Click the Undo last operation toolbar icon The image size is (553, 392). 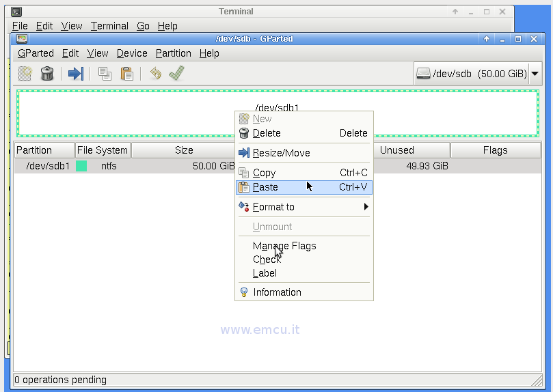pos(156,74)
